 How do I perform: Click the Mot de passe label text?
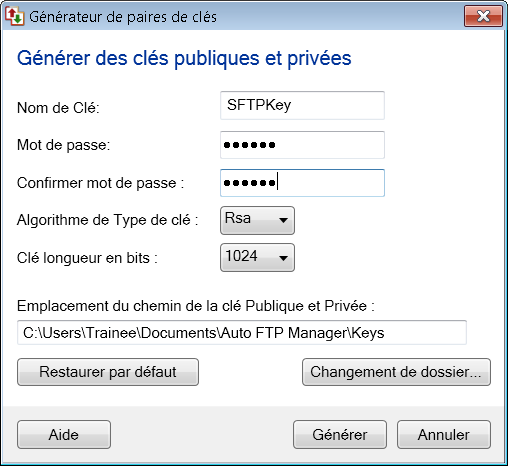pos(64,145)
